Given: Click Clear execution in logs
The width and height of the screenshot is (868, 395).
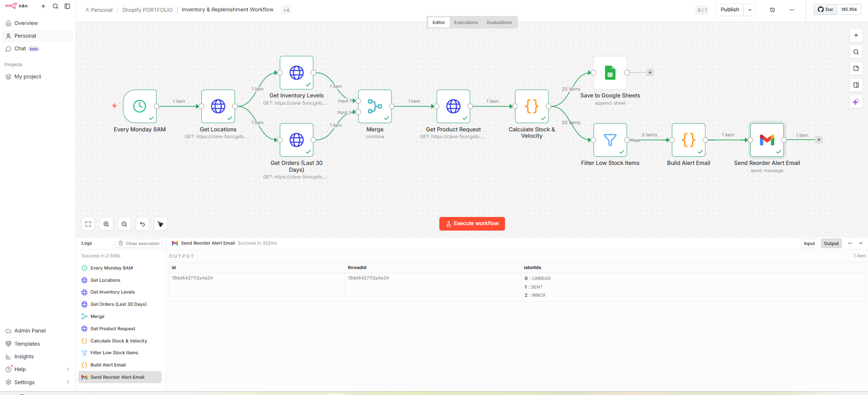Looking at the screenshot, I should point(138,243).
